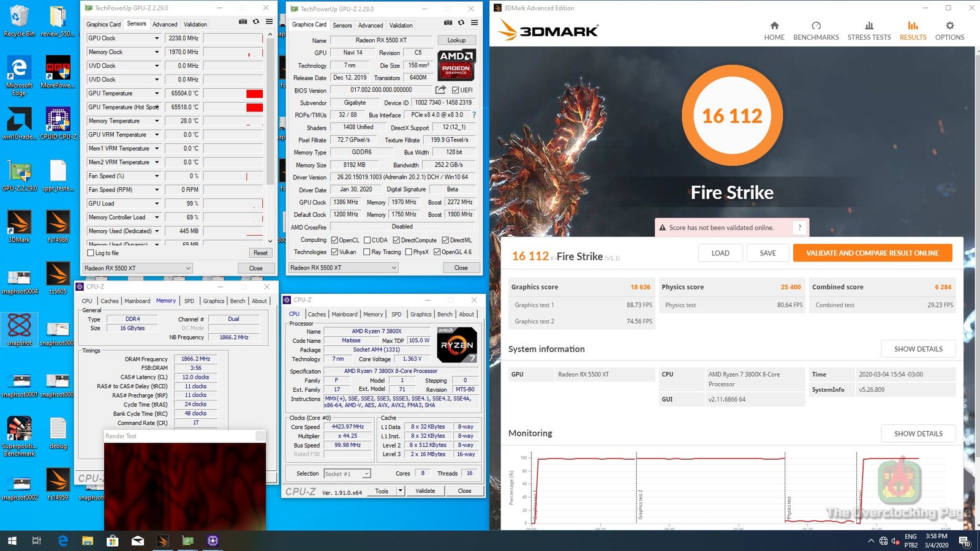
Task: Switch to the Advanced tab in GPU-Z Sensors window
Action: point(165,24)
